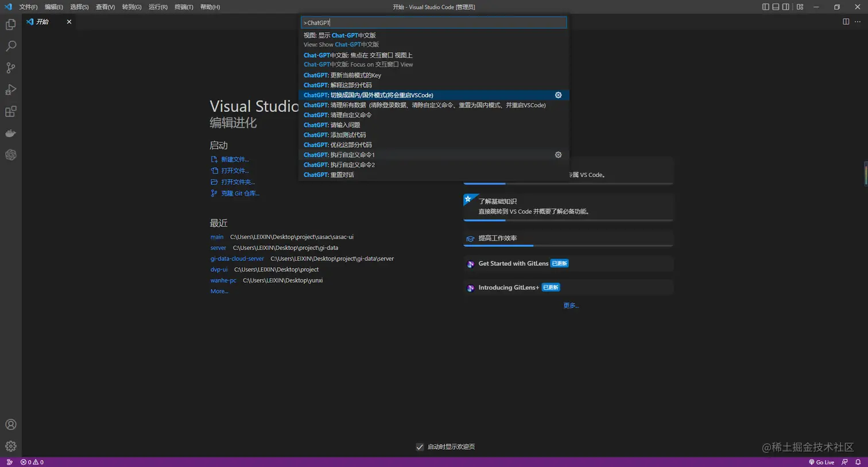The height and width of the screenshot is (467, 868).
Task: Run ChatGPT: 优化这部分代码 command
Action: coord(434,145)
